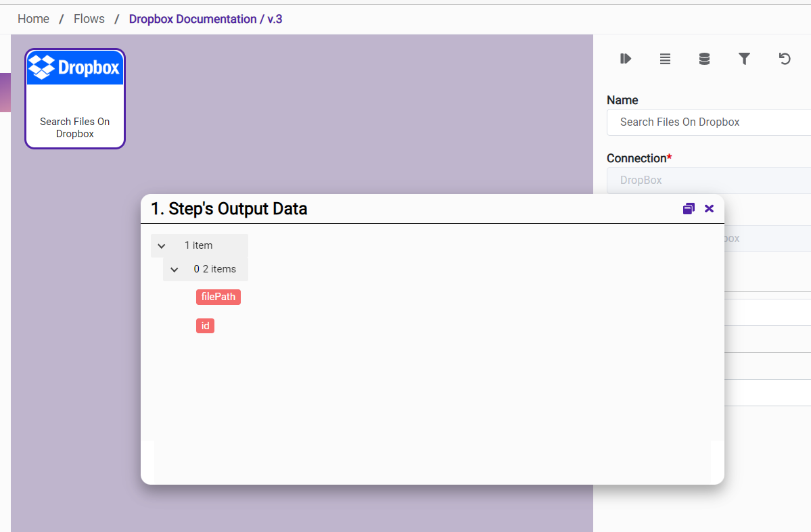Click the run step play icon
Screen dimensions: 811x532
point(626,59)
